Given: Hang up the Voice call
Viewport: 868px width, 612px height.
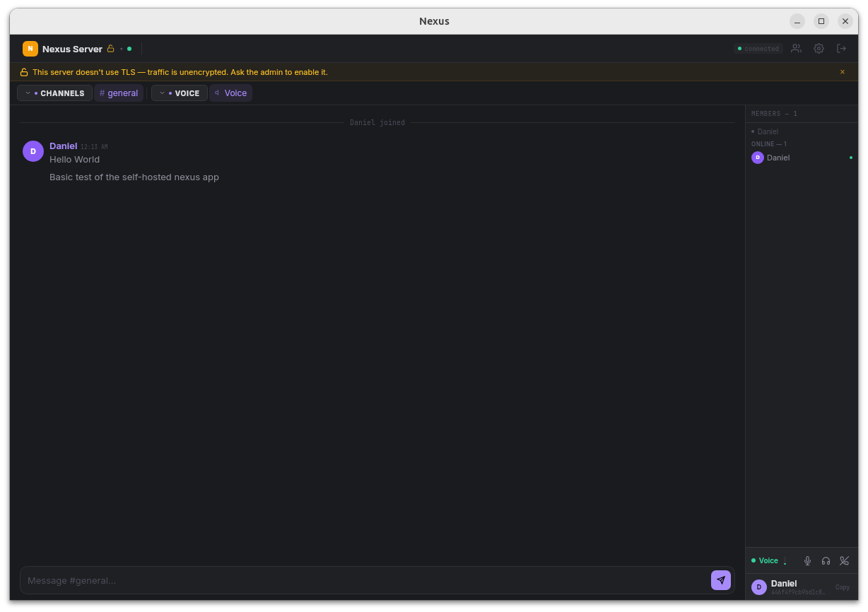Looking at the screenshot, I should click(844, 560).
